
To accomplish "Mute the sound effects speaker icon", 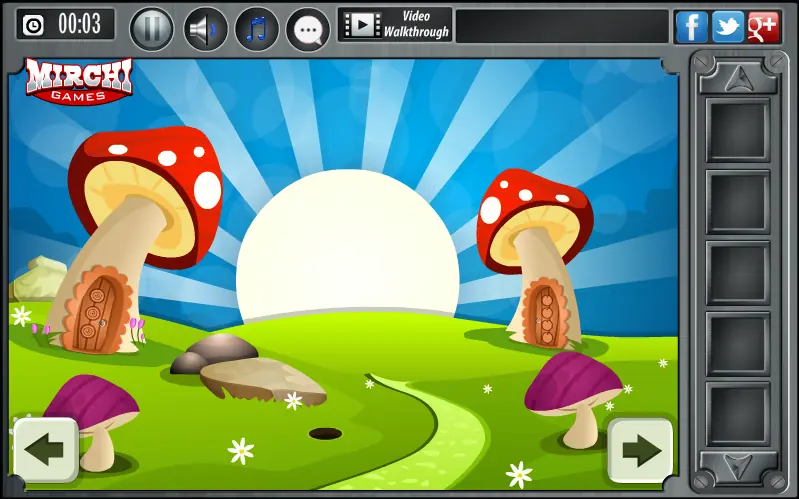I will (205, 29).
